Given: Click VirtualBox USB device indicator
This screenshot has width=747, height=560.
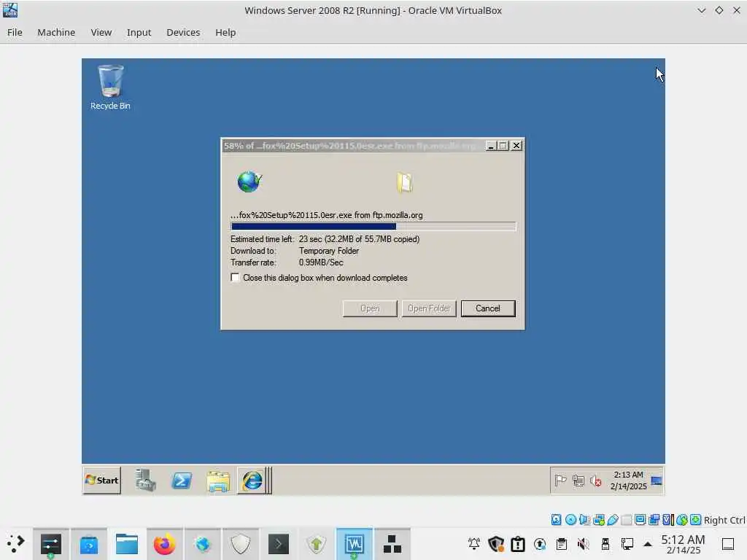Looking at the screenshot, I should coord(613,519).
